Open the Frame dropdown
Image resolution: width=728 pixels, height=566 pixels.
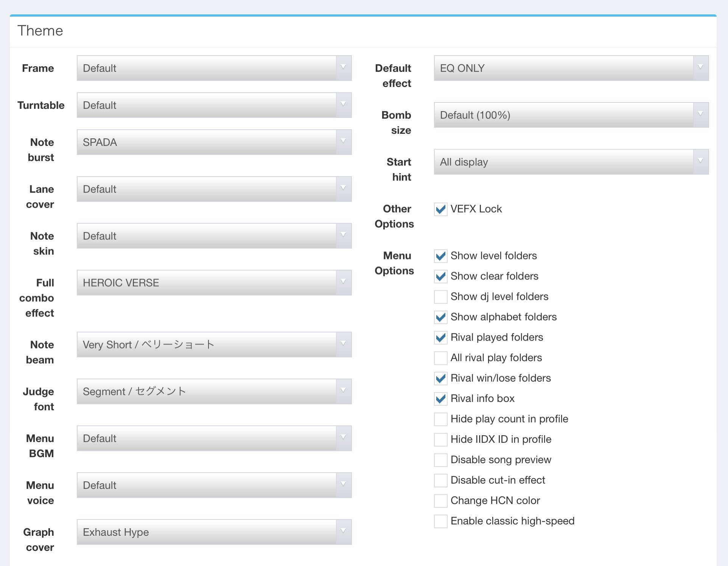[214, 68]
